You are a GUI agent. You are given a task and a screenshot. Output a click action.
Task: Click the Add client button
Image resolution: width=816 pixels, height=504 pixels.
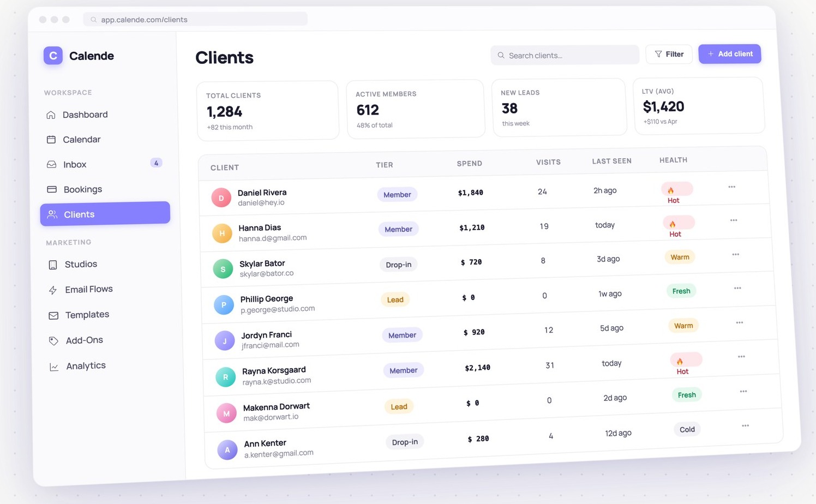tap(730, 54)
